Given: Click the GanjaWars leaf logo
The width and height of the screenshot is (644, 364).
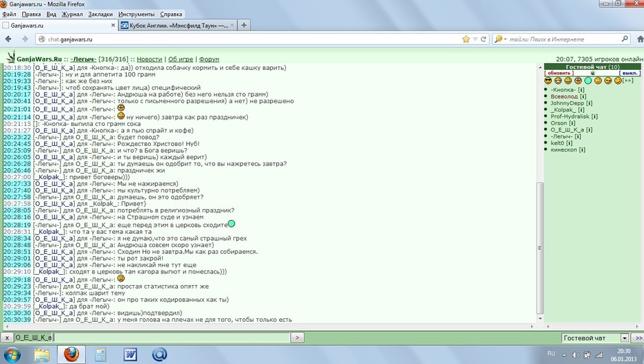Looking at the screenshot, I should point(11,57).
